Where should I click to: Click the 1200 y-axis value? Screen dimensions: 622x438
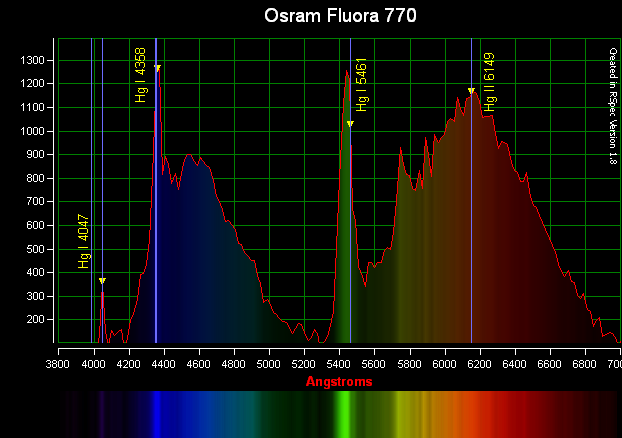32,84
